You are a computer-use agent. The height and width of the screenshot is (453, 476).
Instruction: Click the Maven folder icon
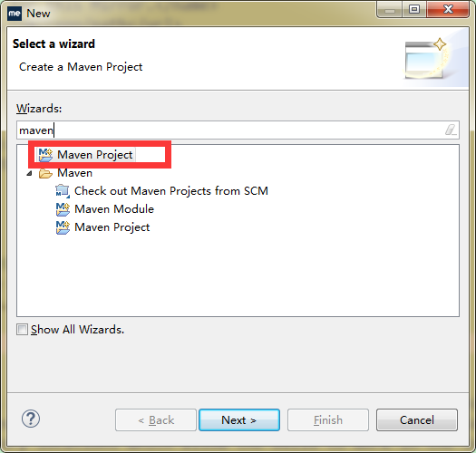coord(45,173)
